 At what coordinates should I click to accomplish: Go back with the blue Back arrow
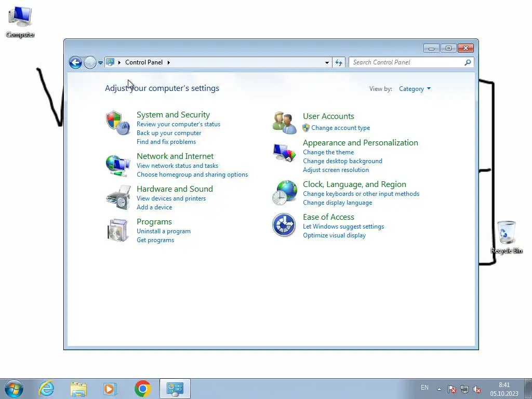pos(75,62)
